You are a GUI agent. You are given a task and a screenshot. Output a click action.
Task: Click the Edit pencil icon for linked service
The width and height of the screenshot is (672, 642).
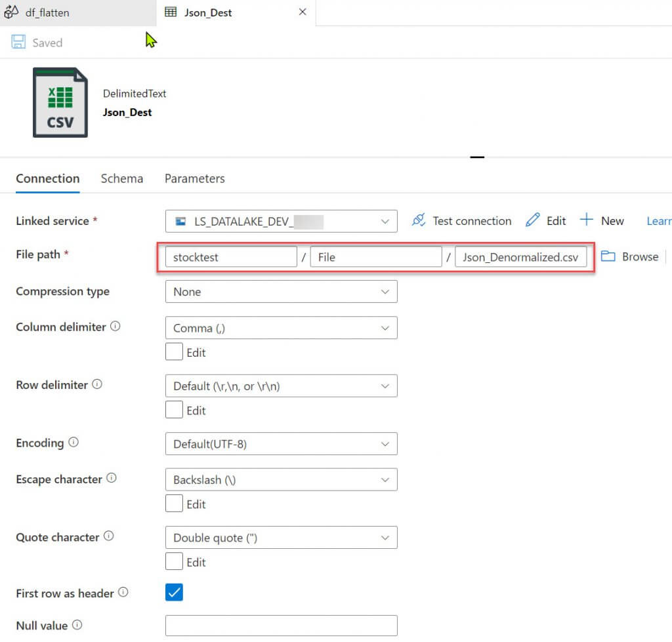[x=533, y=220]
